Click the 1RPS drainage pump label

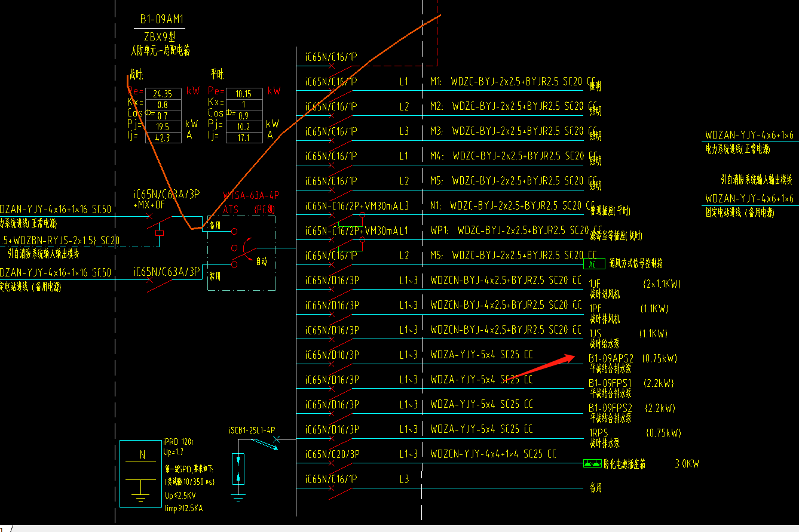pyautogui.click(x=599, y=433)
